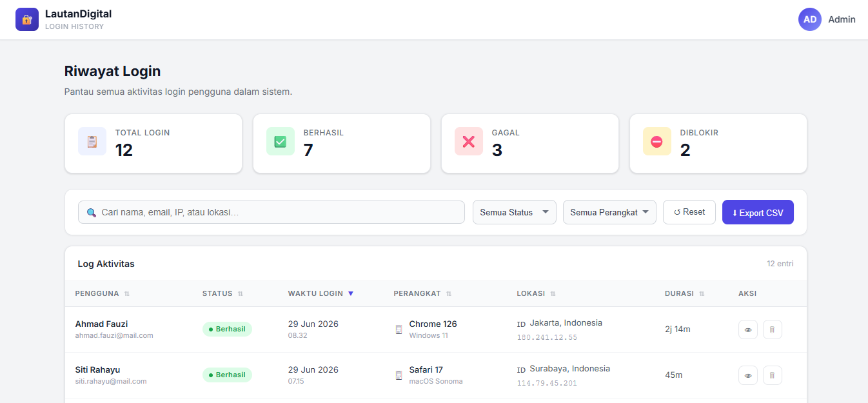The width and height of the screenshot is (868, 403).
Task: Open the Semua Status dropdown
Action: click(515, 212)
